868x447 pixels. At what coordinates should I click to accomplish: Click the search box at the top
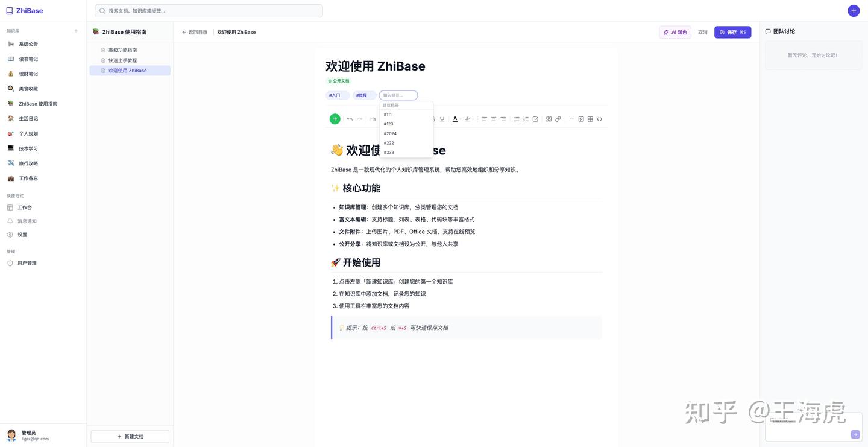pyautogui.click(x=209, y=11)
